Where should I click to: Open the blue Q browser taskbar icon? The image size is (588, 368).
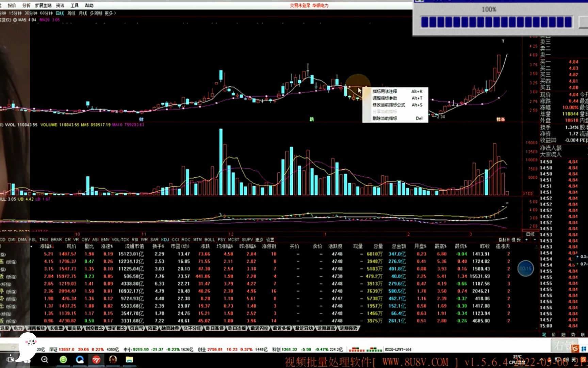(x=80, y=359)
